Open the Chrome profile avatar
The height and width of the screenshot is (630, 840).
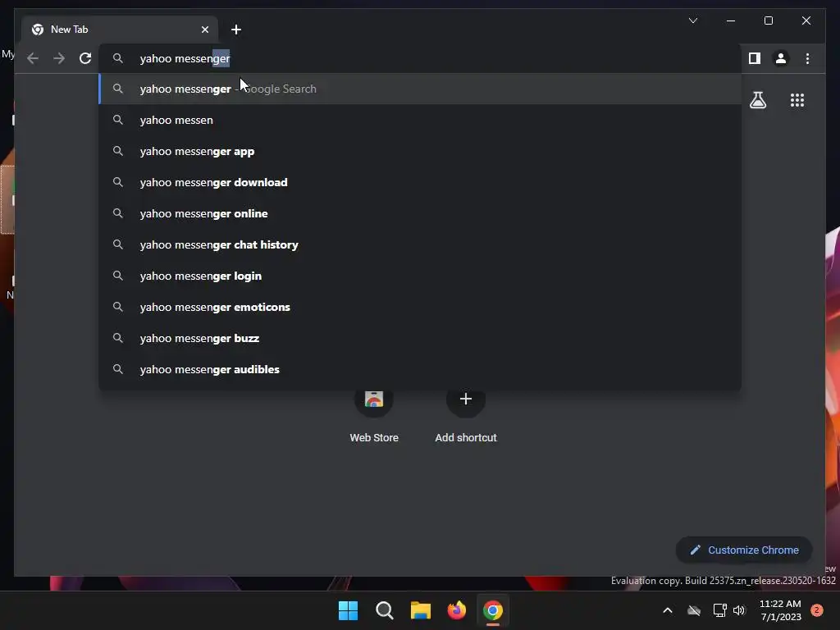781,58
